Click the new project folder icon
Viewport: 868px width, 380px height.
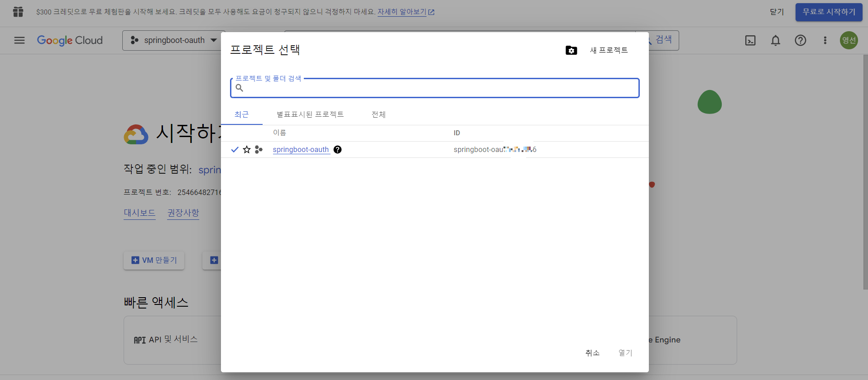point(571,50)
